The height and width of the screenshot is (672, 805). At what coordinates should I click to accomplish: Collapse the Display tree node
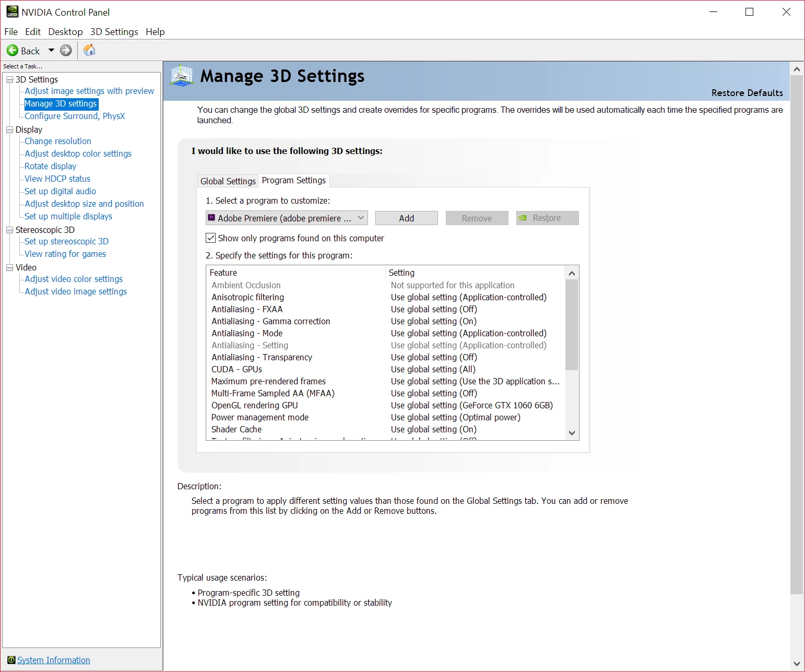9,129
